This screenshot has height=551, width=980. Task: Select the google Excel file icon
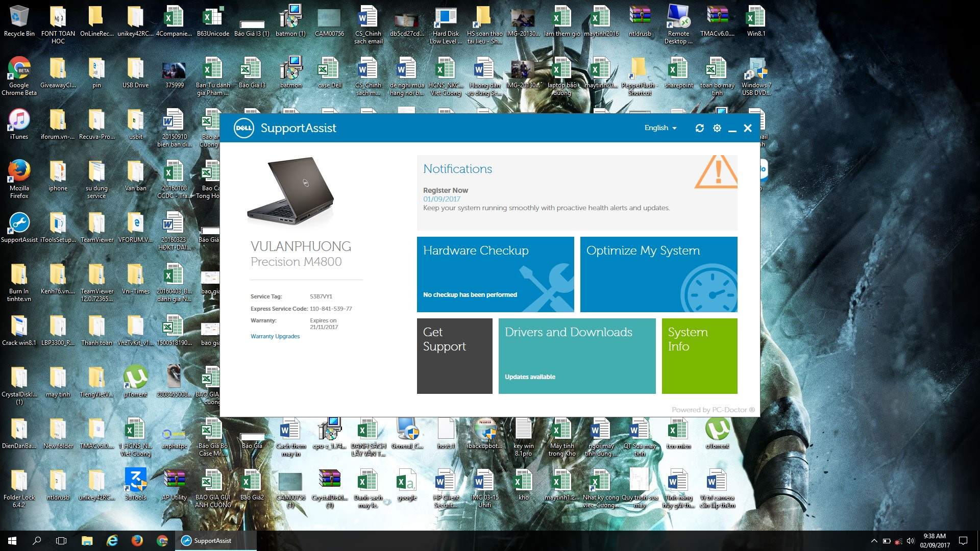(407, 485)
